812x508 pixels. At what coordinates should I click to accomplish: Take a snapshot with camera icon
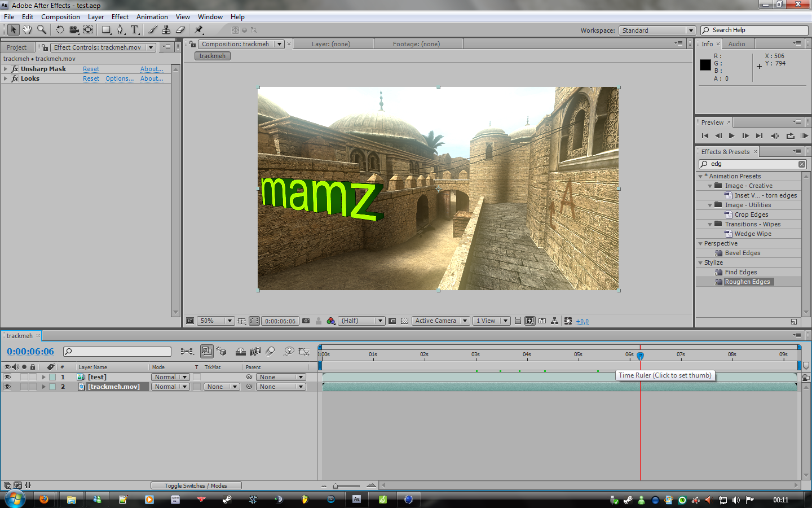coord(306,321)
